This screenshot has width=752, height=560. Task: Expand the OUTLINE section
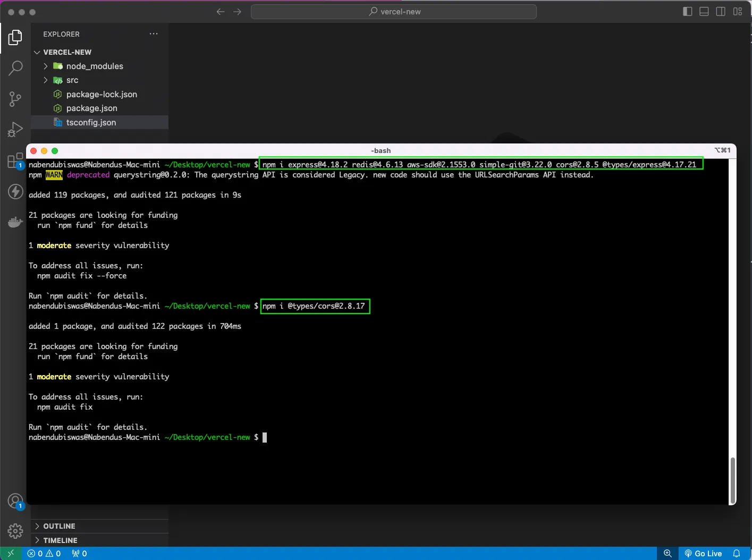point(100,526)
